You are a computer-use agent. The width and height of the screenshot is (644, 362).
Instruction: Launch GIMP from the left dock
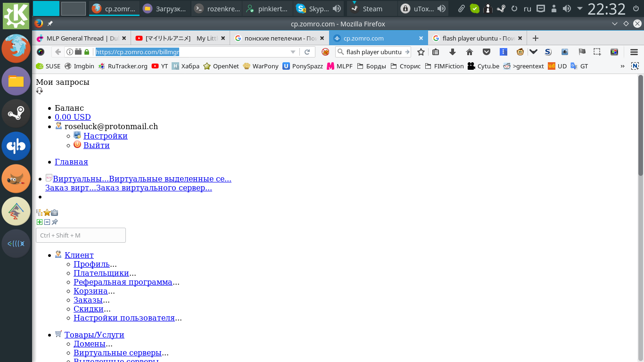point(16,179)
